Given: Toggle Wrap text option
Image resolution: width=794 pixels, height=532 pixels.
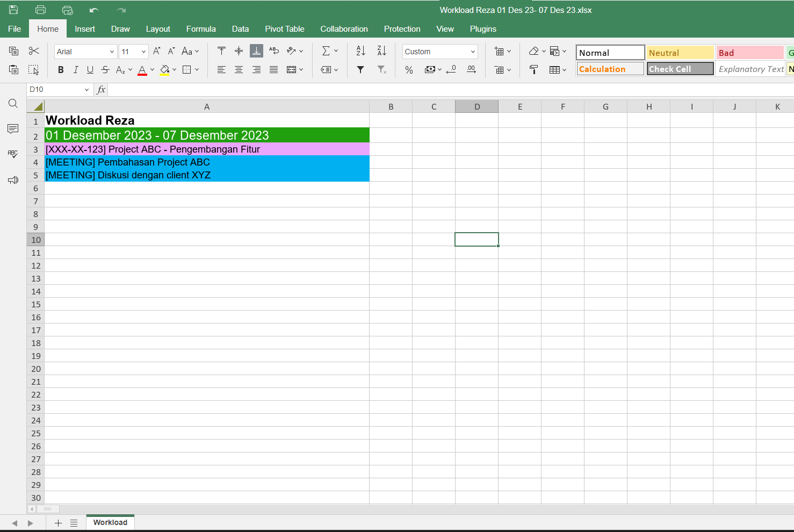Looking at the screenshot, I should [274, 51].
